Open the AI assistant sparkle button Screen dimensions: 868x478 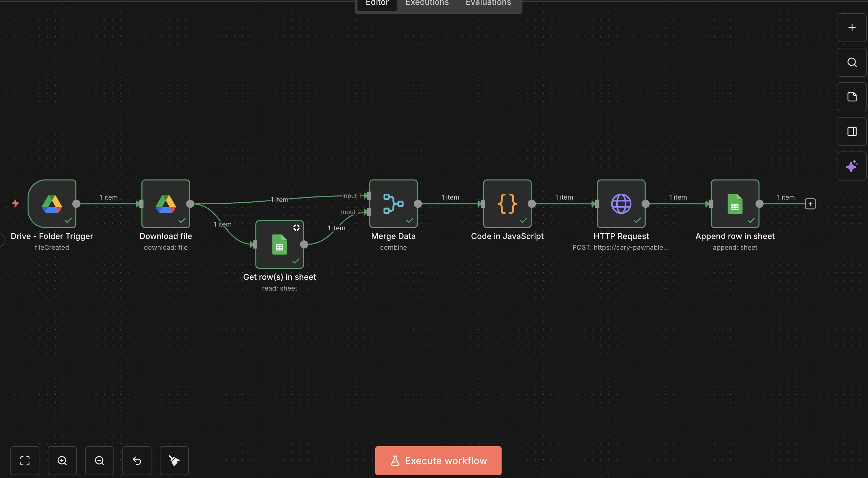pos(852,166)
